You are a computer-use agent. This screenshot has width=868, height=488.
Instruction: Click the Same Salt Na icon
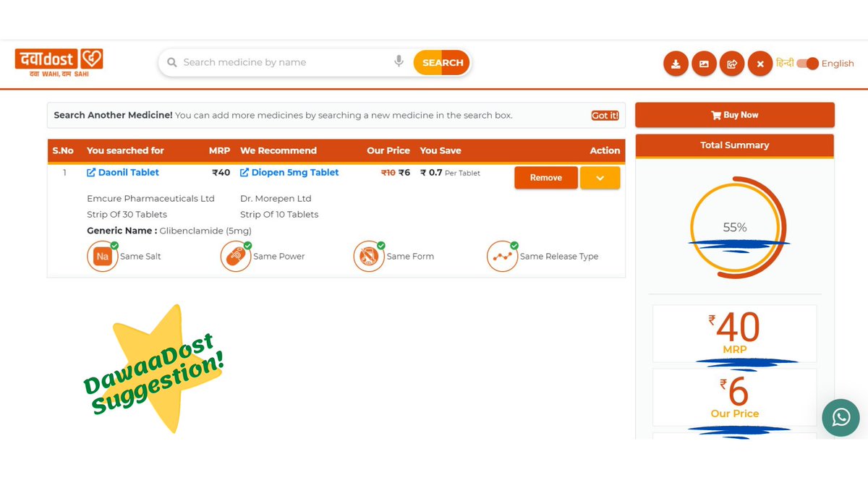(x=102, y=257)
